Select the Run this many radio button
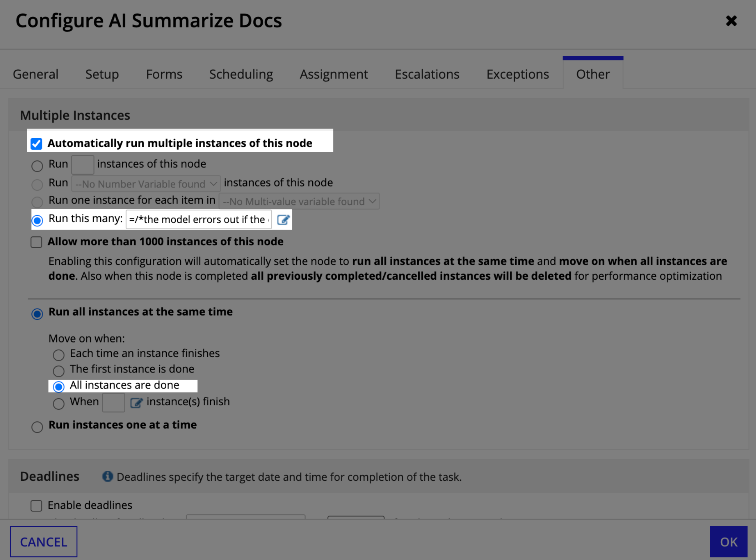756x560 pixels. click(x=37, y=220)
